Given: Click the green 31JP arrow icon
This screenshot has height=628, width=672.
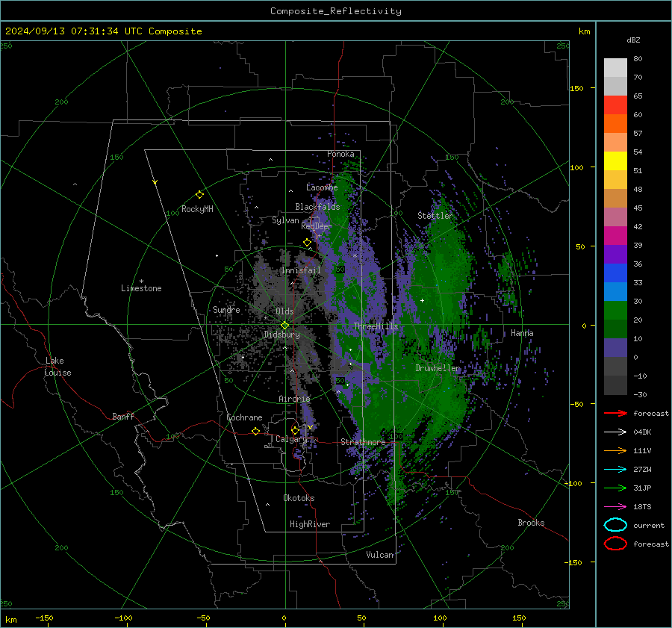Looking at the screenshot, I should (615, 488).
